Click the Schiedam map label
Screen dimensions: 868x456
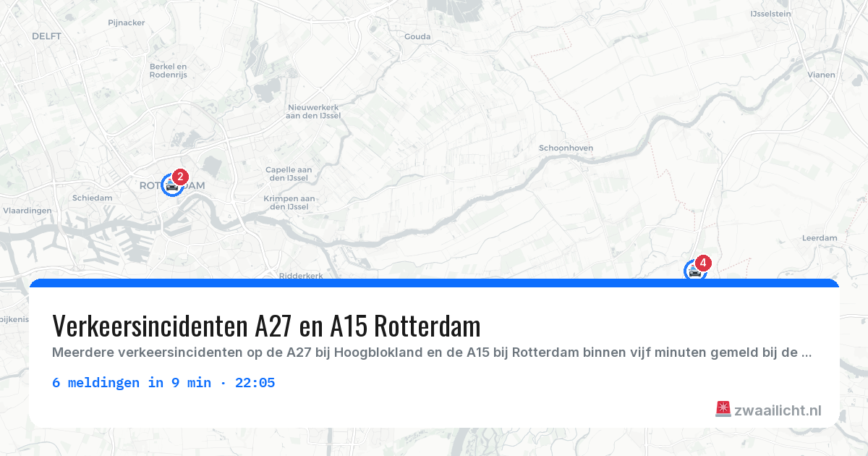tap(92, 198)
